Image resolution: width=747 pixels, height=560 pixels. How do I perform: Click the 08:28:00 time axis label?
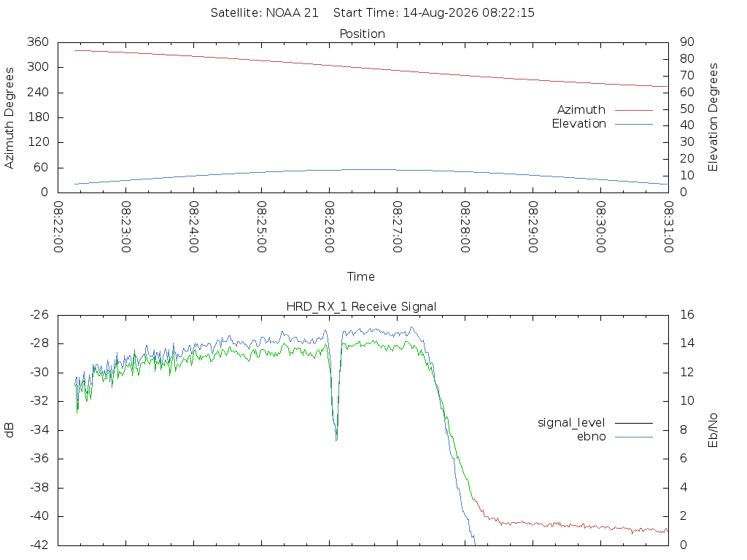(465, 227)
